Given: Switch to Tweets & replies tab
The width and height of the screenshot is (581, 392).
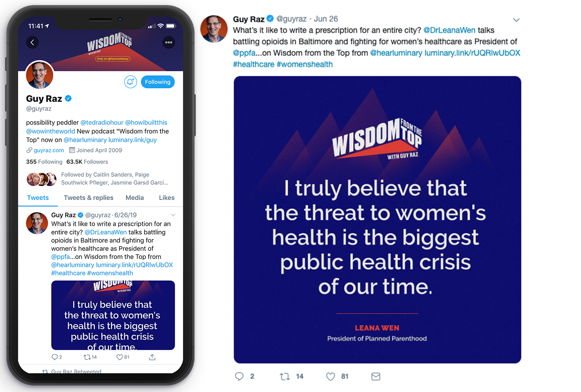Looking at the screenshot, I should 89,198.
